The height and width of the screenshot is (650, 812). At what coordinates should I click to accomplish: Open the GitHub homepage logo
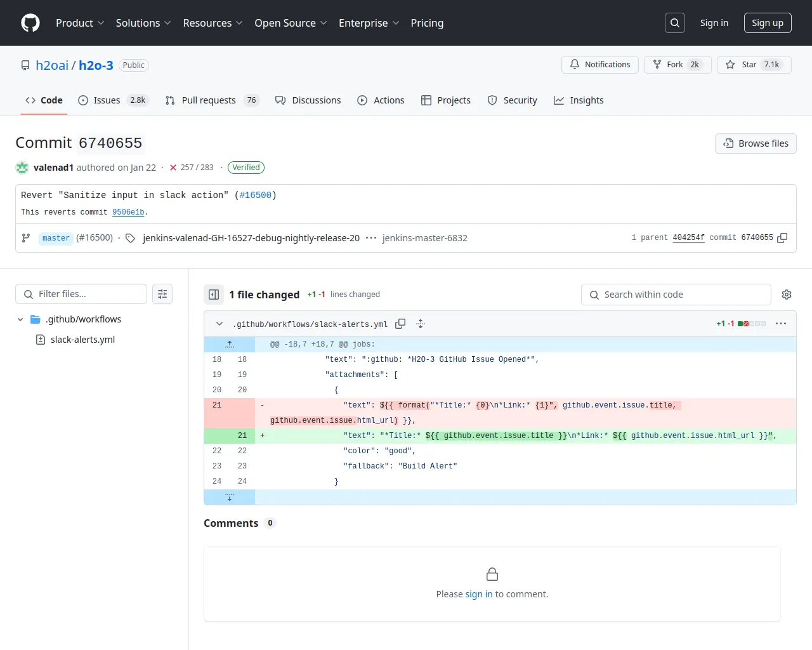tap(30, 23)
